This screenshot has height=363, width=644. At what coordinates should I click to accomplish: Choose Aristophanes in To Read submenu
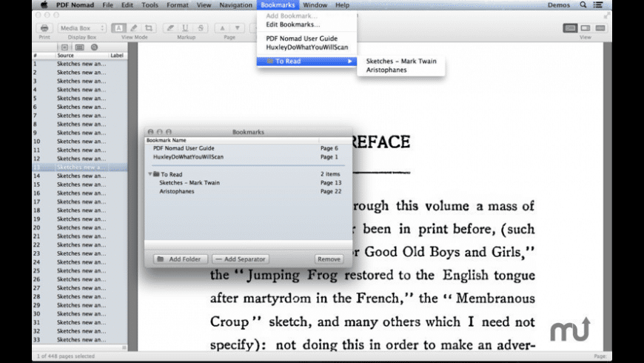[401, 70]
